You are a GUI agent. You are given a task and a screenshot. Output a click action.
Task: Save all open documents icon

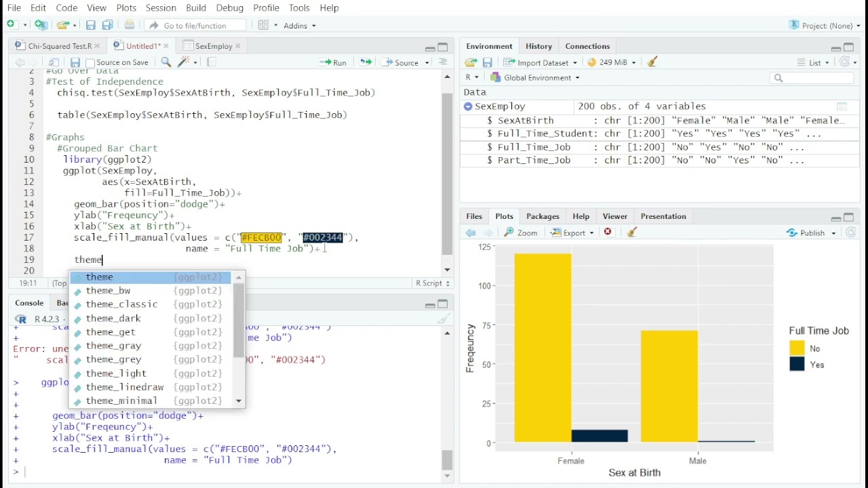[107, 25]
